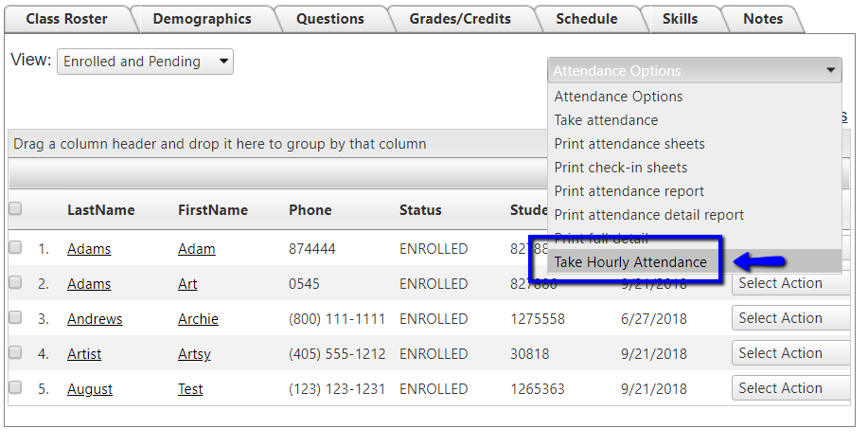Choose Print attendance detail report
868x446 pixels.
649,215
